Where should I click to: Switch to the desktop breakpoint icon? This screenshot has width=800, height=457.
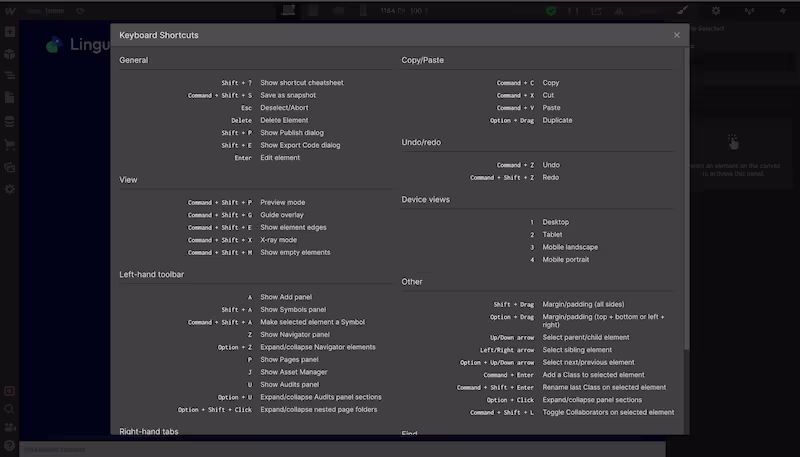coord(288,10)
